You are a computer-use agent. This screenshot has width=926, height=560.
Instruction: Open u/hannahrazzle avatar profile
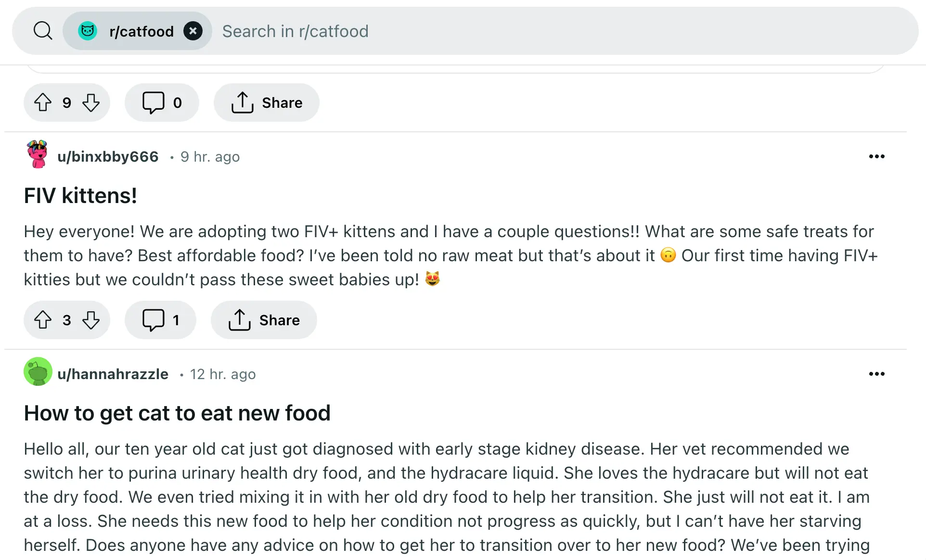[38, 372]
